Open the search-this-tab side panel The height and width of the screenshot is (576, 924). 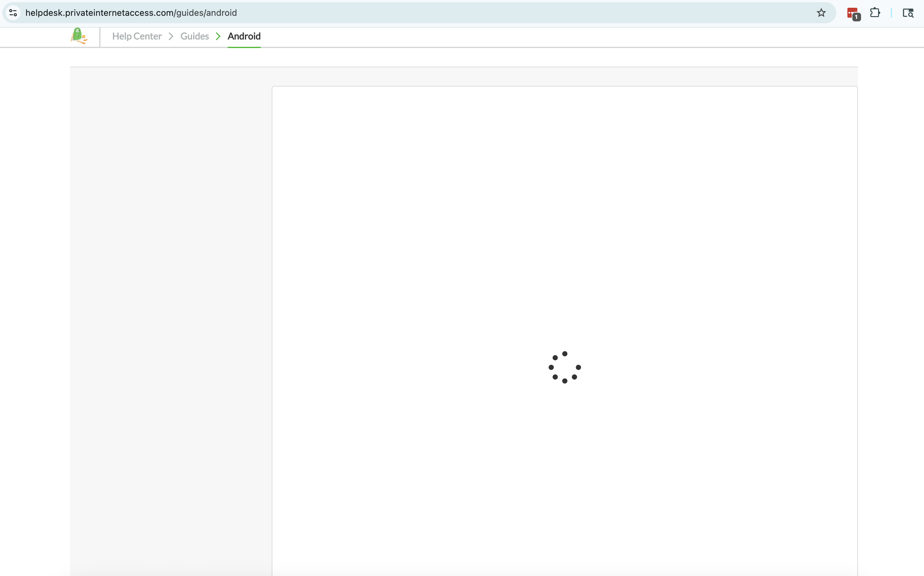908,13
